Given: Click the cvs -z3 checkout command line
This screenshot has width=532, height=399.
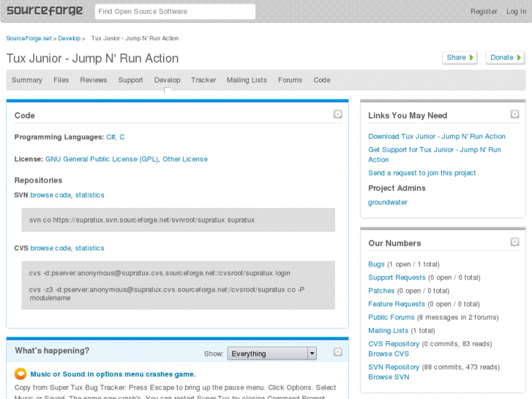Looking at the screenshot, I should [167, 294].
